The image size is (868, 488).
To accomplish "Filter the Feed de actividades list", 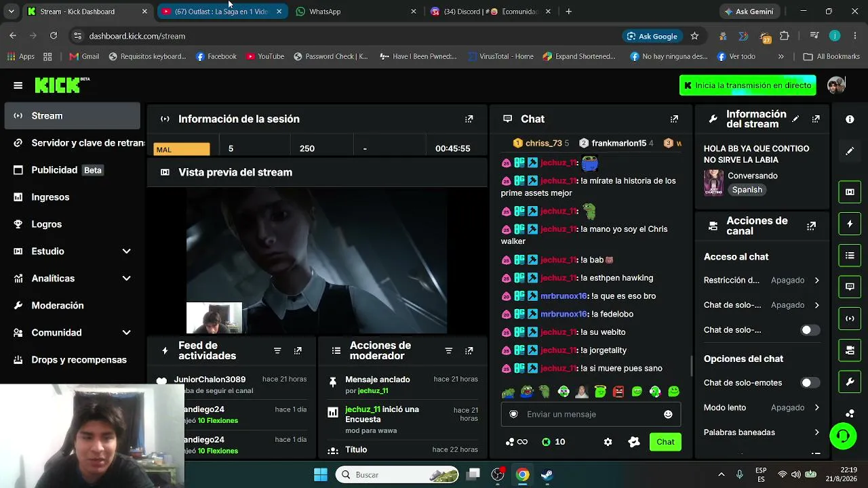I will click(277, 351).
